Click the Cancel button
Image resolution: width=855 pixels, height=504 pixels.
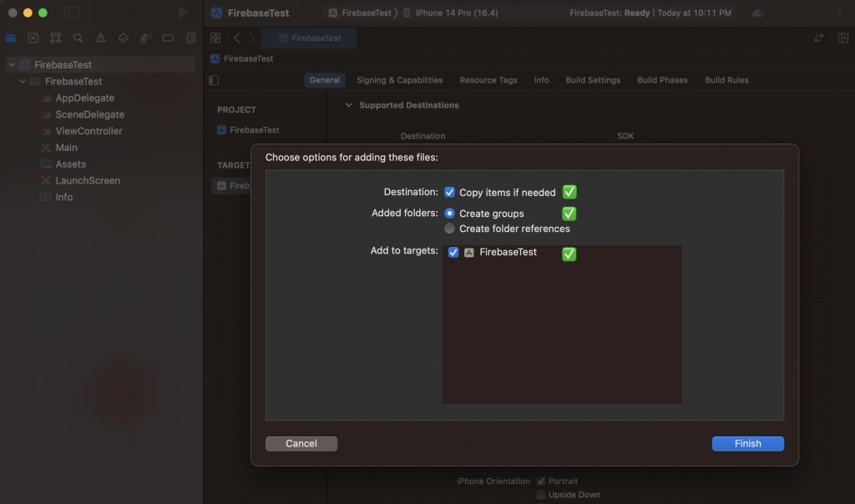[x=301, y=444]
